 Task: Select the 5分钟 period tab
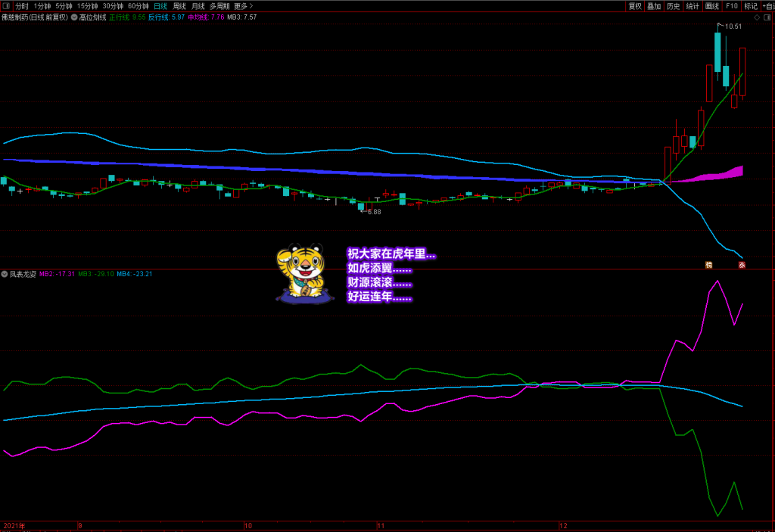[x=64, y=6]
